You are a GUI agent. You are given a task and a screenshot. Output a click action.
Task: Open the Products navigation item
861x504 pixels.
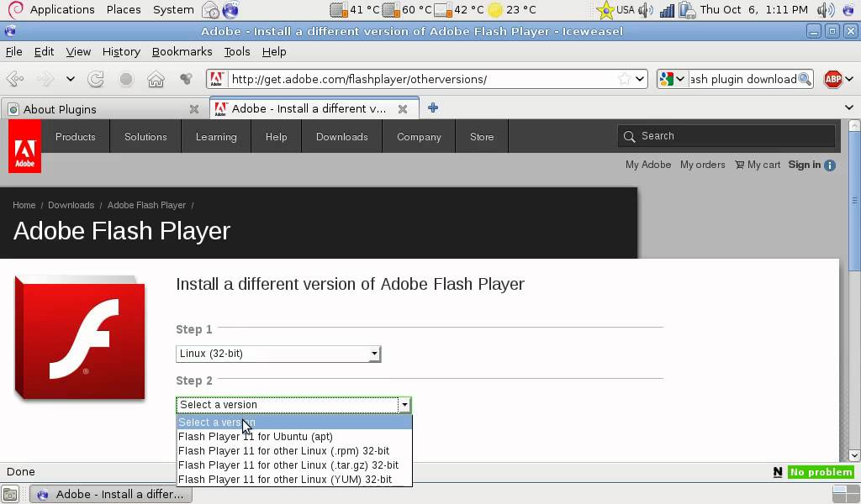[x=75, y=137]
